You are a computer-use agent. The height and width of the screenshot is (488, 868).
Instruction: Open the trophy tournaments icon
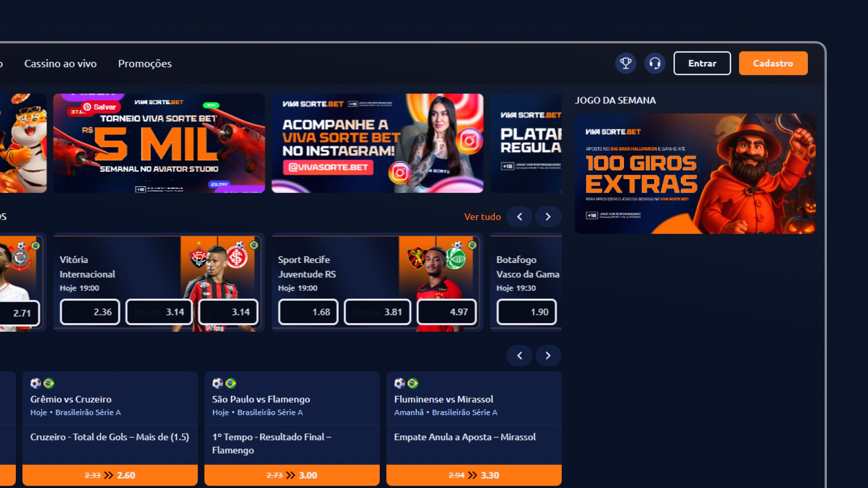(x=626, y=63)
